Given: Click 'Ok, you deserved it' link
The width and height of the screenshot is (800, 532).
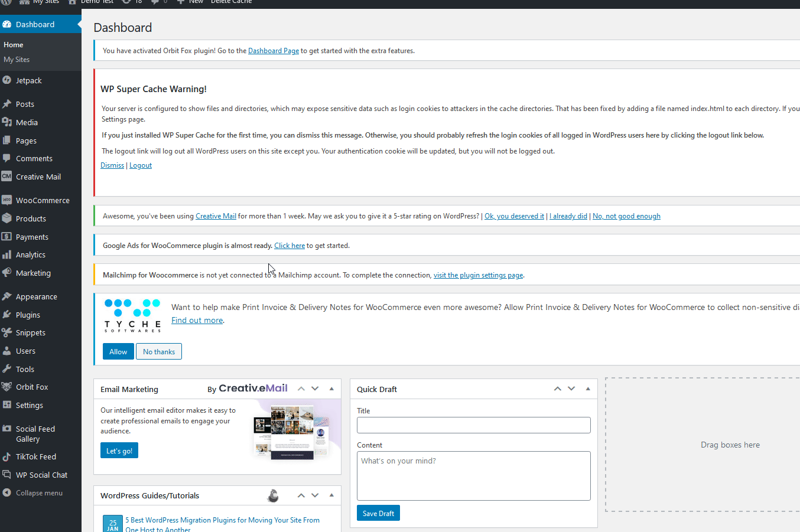Looking at the screenshot, I should tap(514, 216).
